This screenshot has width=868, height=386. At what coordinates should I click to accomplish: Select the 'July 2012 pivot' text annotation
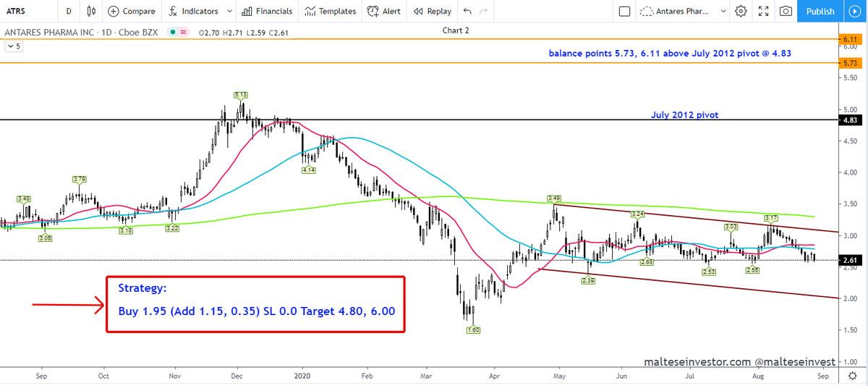(x=684, y=114)
